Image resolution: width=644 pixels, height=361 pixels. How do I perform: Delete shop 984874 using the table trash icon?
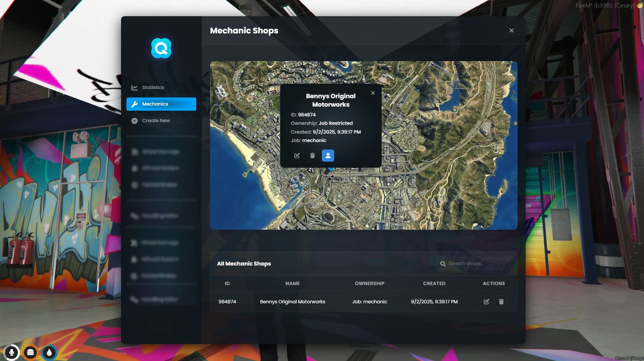tap(501, 302)
